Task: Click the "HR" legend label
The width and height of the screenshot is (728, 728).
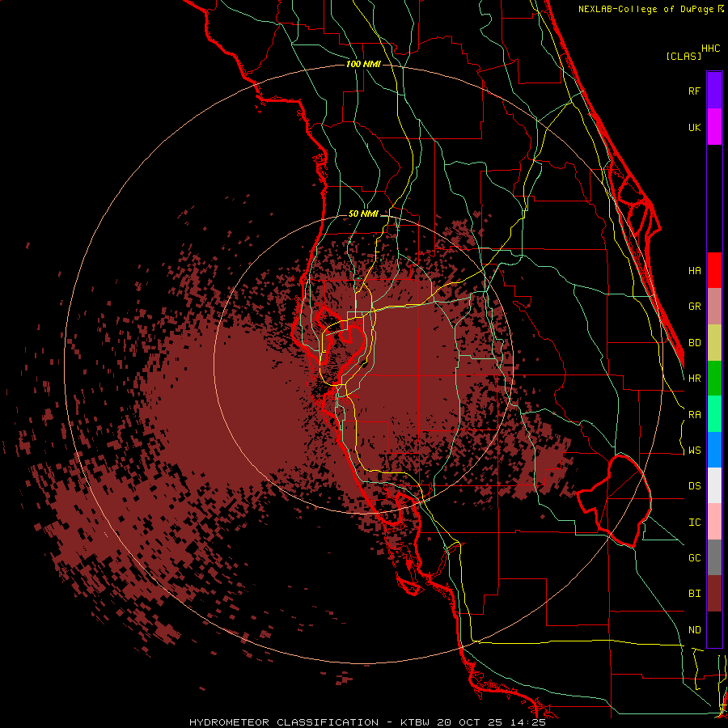Action: (x=694, y=379)
